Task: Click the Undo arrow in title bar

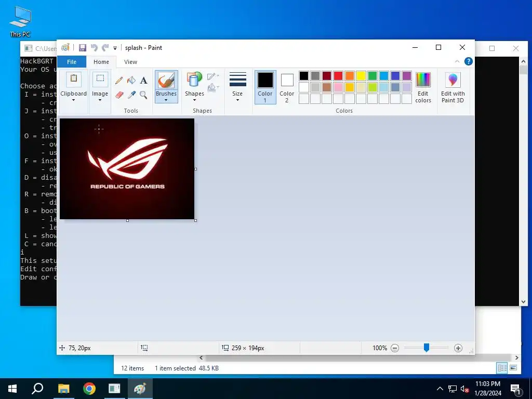Action: click(95, 48)
